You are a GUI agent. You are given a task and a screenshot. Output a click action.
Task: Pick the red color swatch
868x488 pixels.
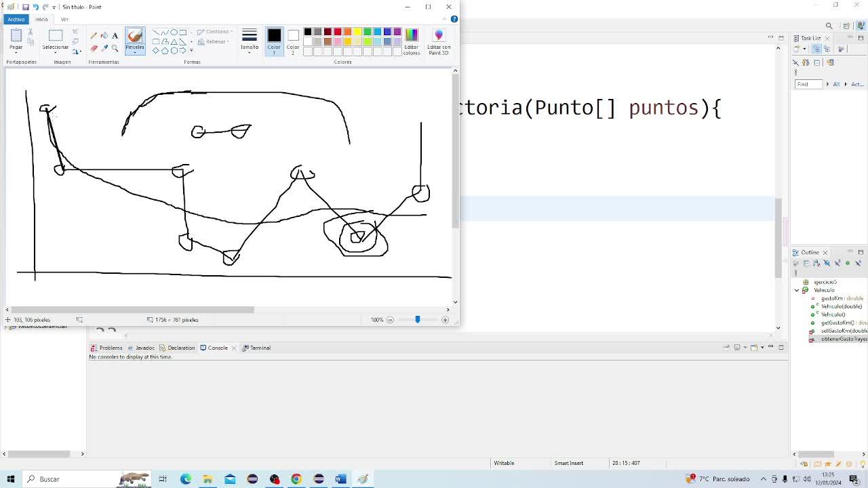click(338, 32)
